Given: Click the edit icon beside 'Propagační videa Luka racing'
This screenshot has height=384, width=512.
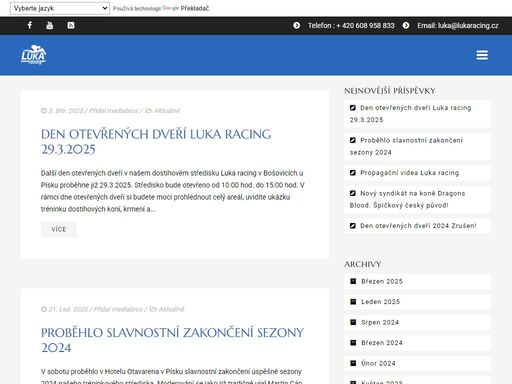Looking at the screenshot, I should pos(353,173).
